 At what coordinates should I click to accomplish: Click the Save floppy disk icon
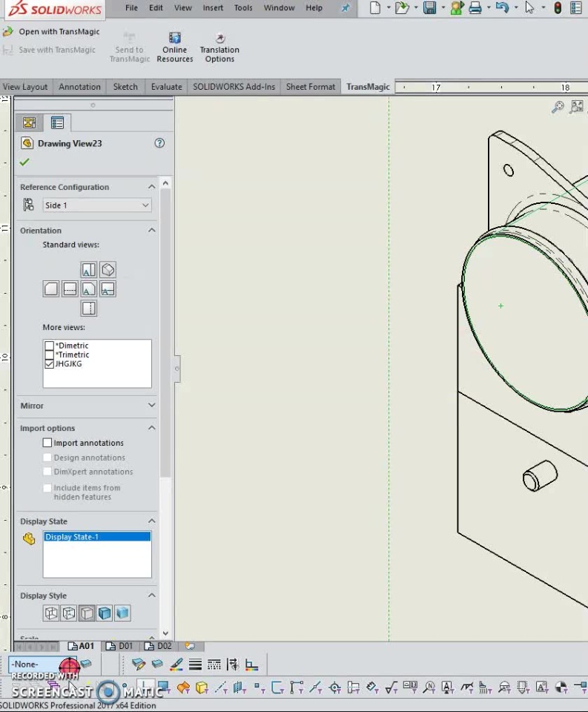tap(429, 7)
